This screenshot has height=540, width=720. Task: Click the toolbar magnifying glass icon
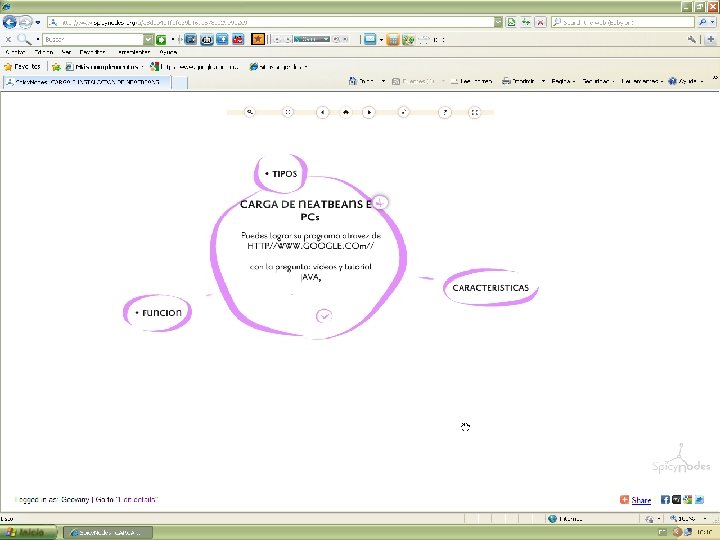coord(23,39)
